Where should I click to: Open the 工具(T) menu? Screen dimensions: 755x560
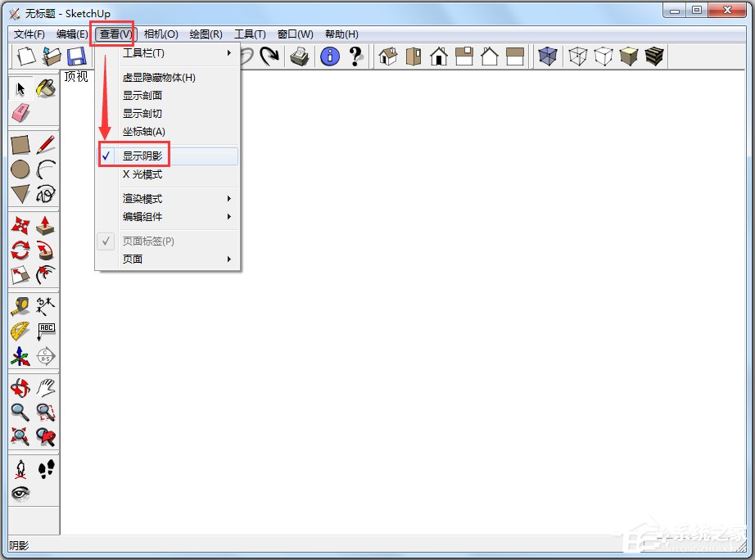[x=250, y=34]
